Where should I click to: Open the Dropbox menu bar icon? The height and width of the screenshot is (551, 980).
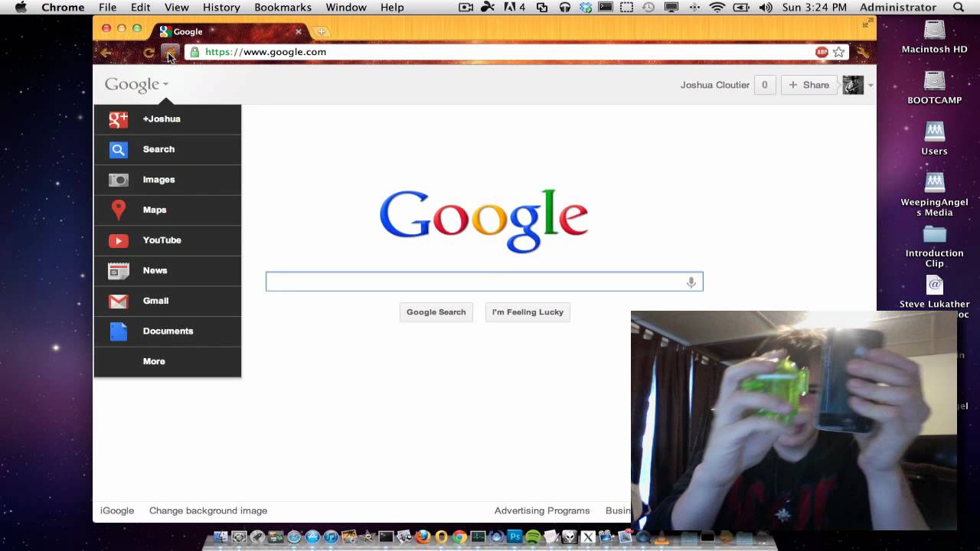tap(586, 7)
